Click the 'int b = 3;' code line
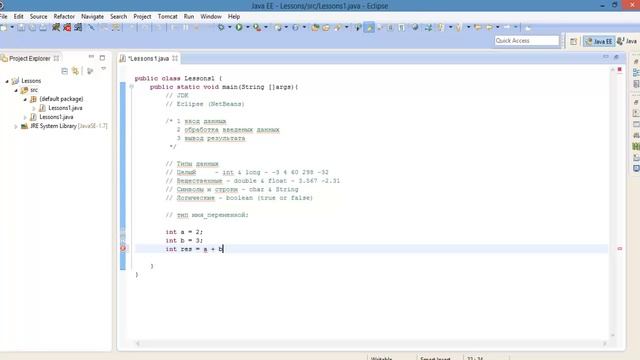The image size is (640, 360). pyautogui.click(x=184, y=240)
